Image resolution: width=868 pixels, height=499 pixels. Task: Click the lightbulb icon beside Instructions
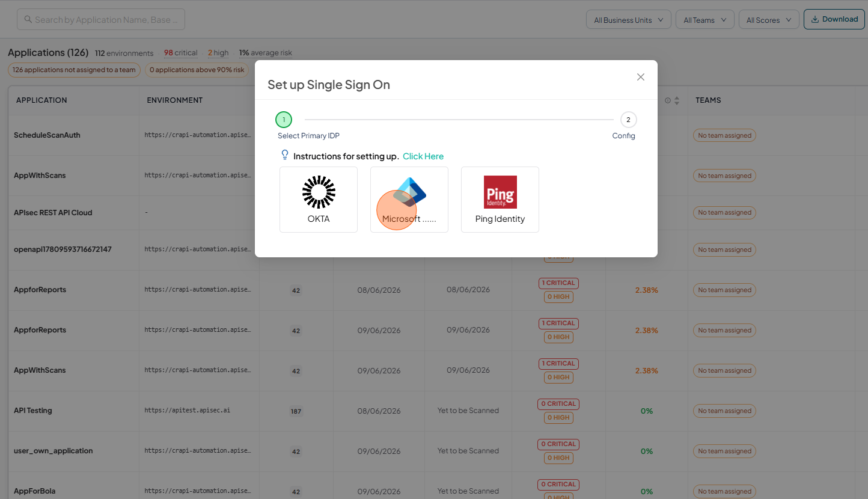click(x=285, y=155)
